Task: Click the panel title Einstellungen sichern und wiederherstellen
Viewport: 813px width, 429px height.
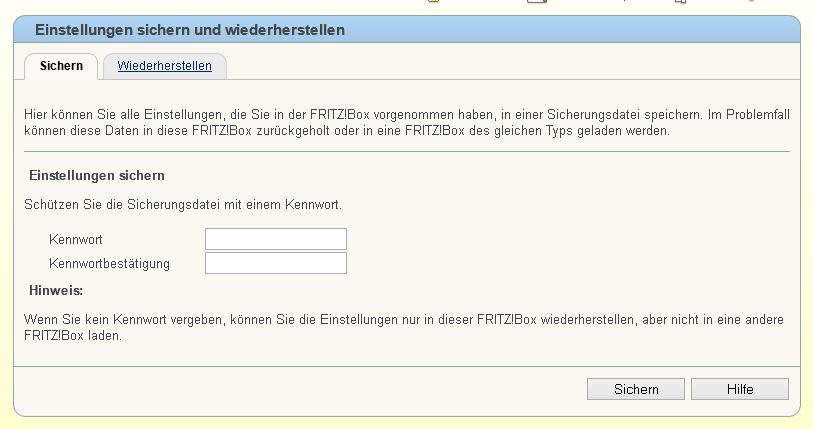Action: 190,30
